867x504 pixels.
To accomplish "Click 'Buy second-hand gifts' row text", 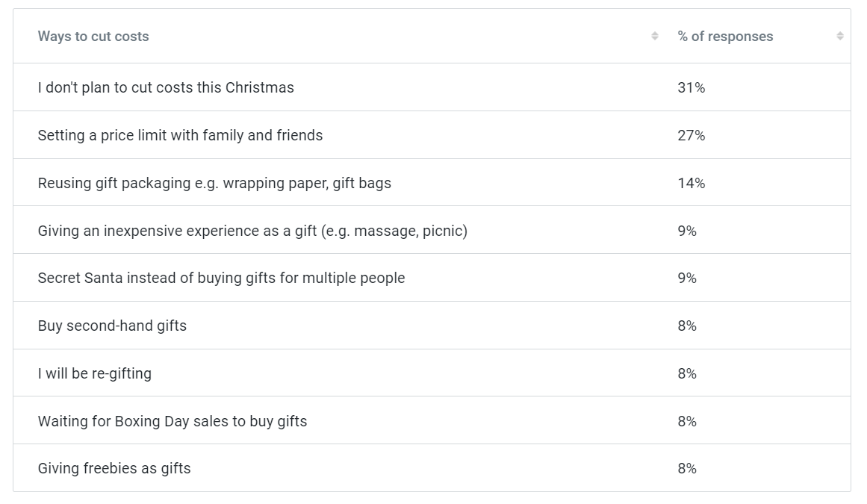I will pos(112,326).
